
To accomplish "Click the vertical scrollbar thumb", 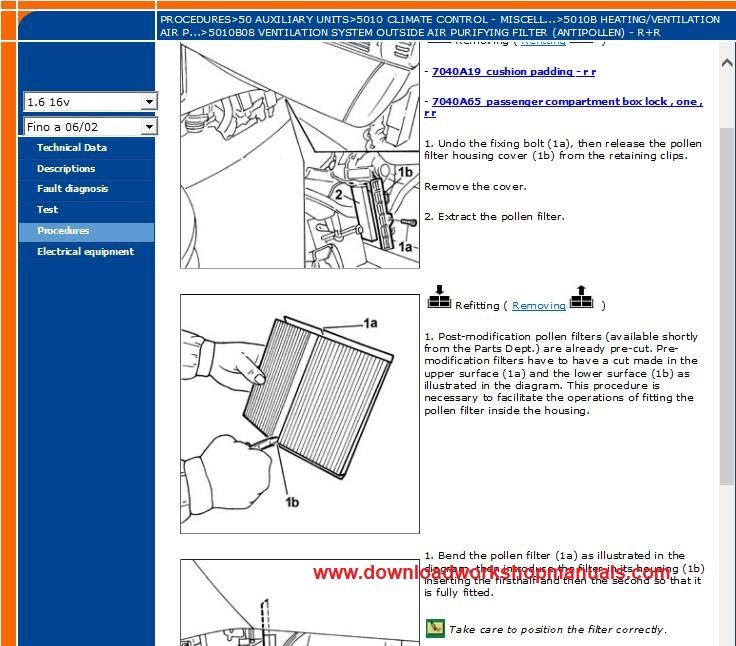I will [727, 305].
